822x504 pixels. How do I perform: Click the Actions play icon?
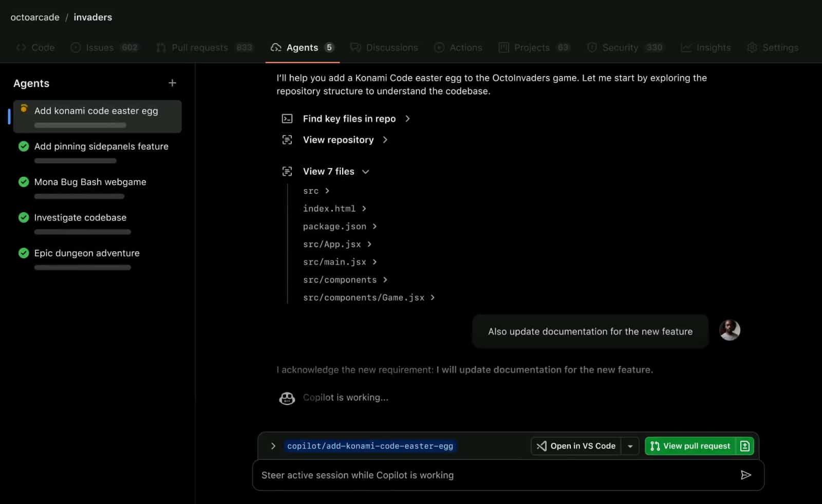[x=439, y=48]
